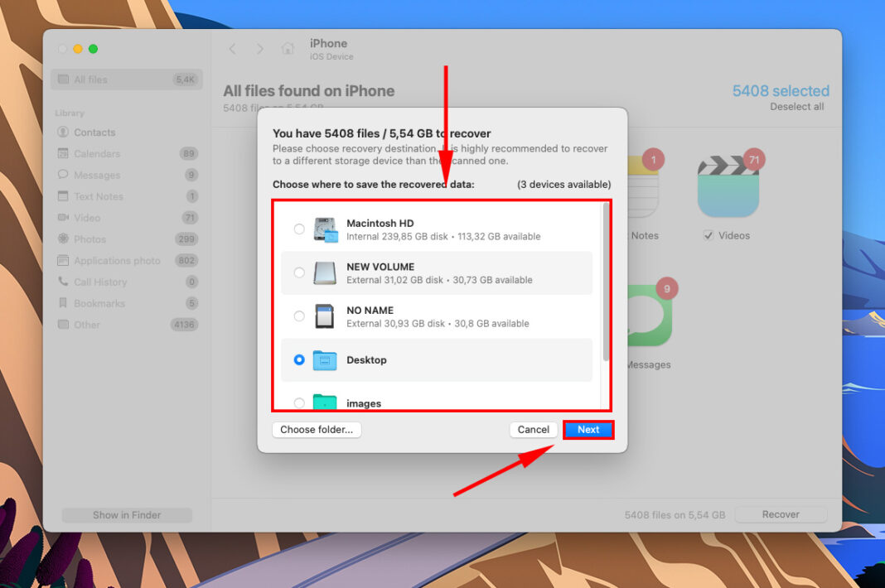This screenshot has width=885, height=588.
Task: Click the Call History phone icon
Action: (63, 282)
